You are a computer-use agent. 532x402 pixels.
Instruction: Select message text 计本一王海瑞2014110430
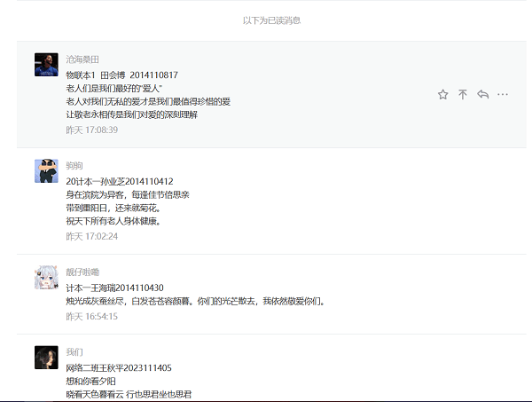pos(114,288)
